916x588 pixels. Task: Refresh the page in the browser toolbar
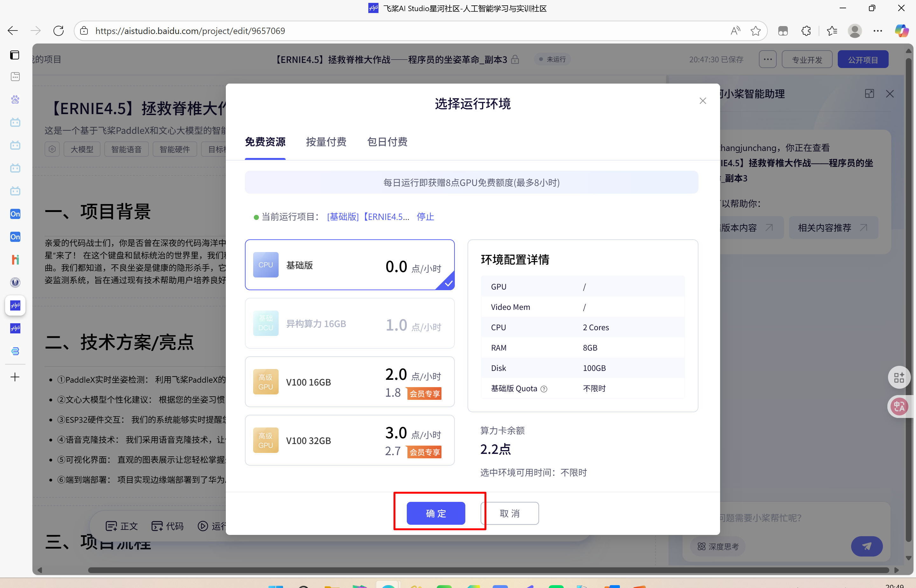click(x=58, y=31)
